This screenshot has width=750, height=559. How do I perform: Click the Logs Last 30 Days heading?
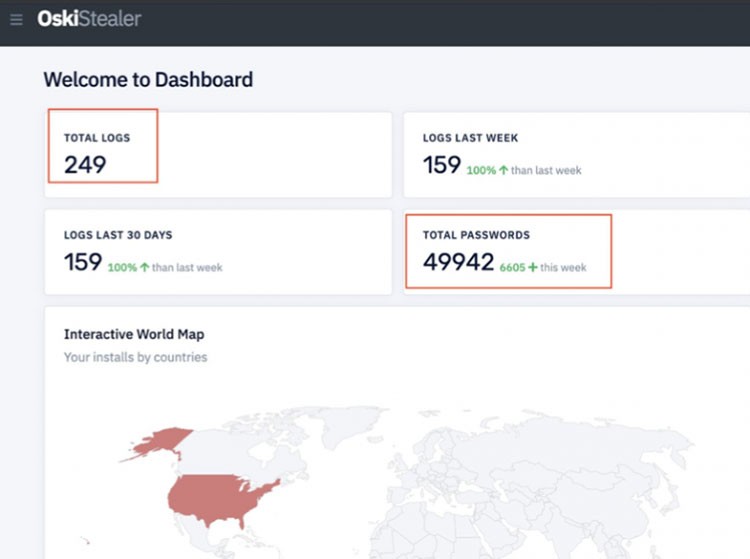point(118,235)
